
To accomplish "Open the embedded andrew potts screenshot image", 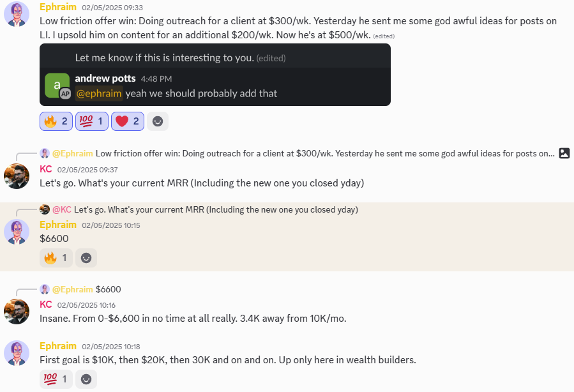I will (x=215, y=75).
